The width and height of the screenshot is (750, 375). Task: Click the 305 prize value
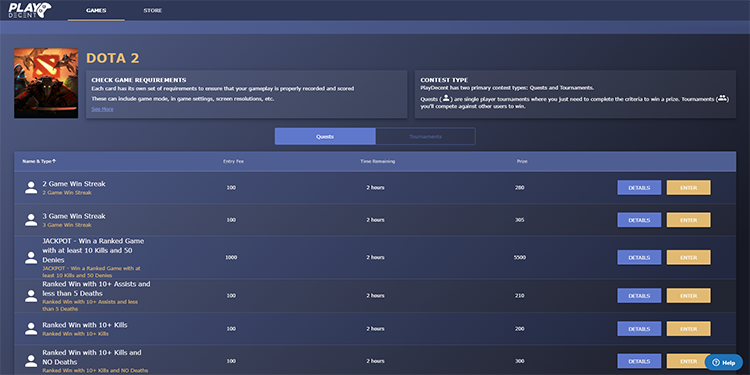pyautogui.click(x=519, y=220)
